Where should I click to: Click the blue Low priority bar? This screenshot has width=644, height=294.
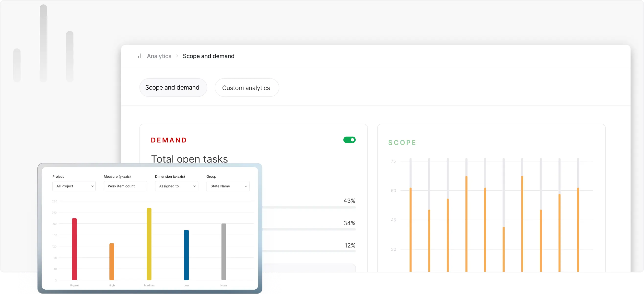click(186, 255)
